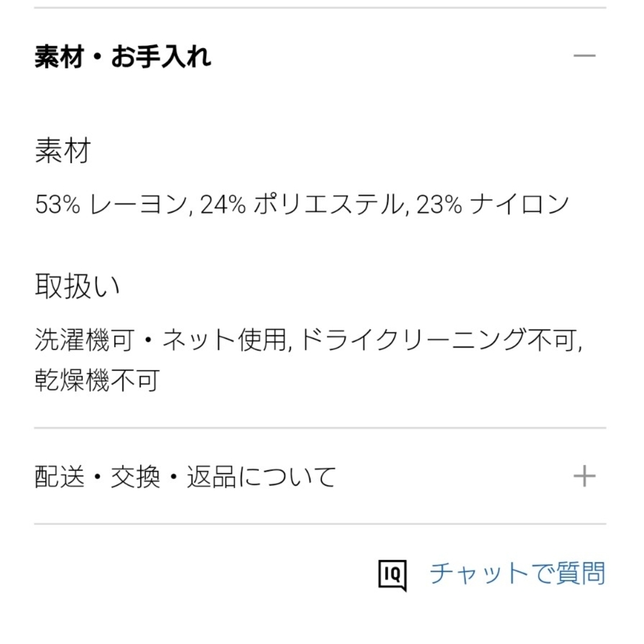Expand shipping section with plus icon
The image size is (644, 644).
pos(584,476)
